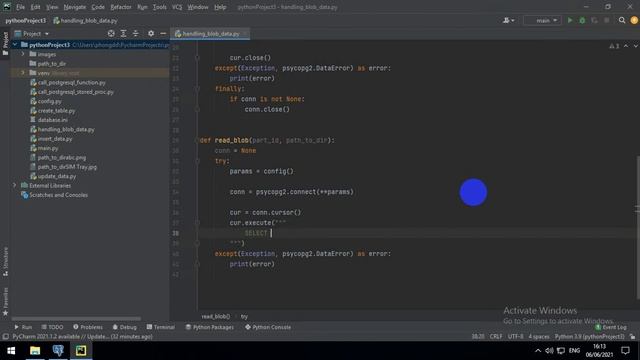Select path_to_dir folder in tree
640x360 pixels.
(x=51, y=63)
